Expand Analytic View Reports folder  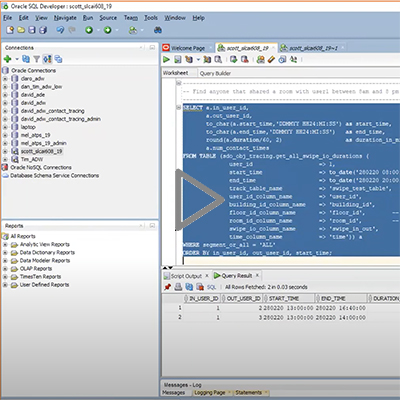[5, 244]
